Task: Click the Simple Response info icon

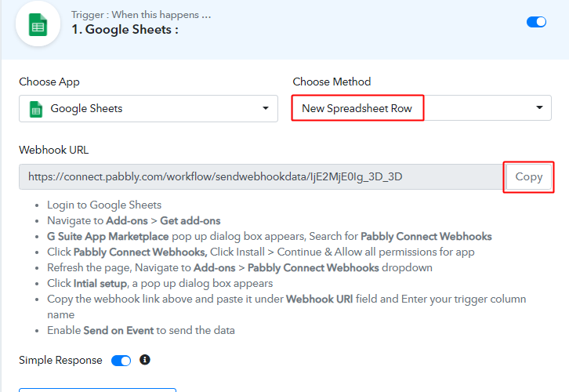Action: (x=145, y=360)
